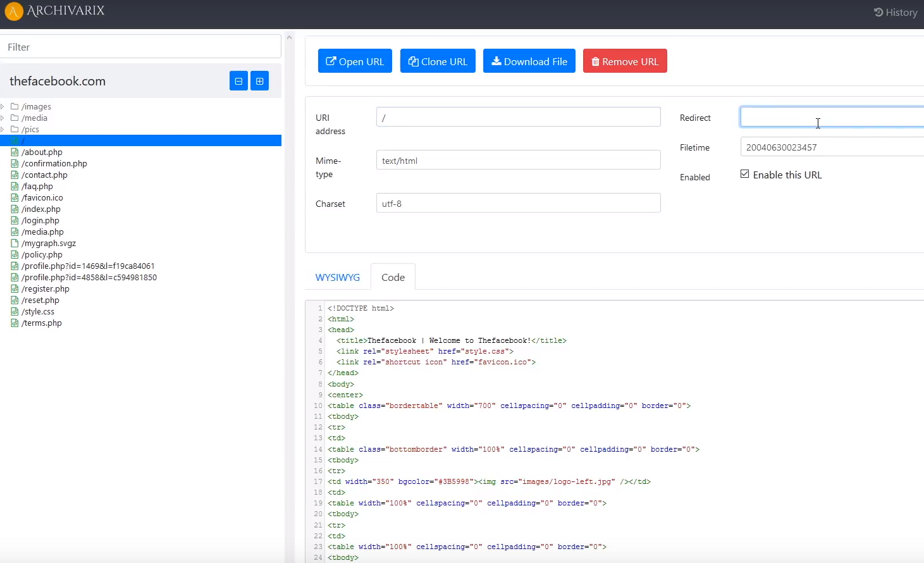Expand all tree nodes with the plus button
Image resolution: width=924 pixels, height=563 pixels.
coord(260,81)
